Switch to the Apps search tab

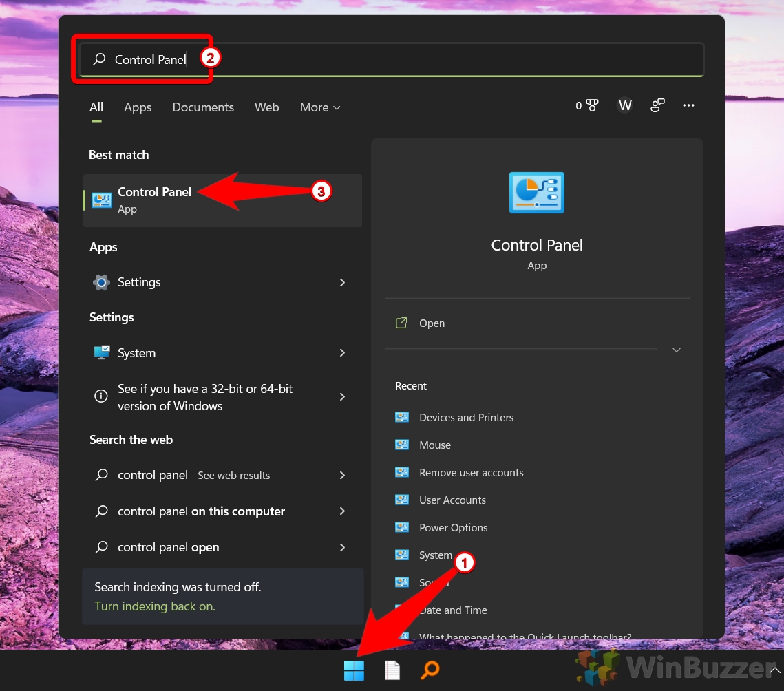[x=138, y=107]
